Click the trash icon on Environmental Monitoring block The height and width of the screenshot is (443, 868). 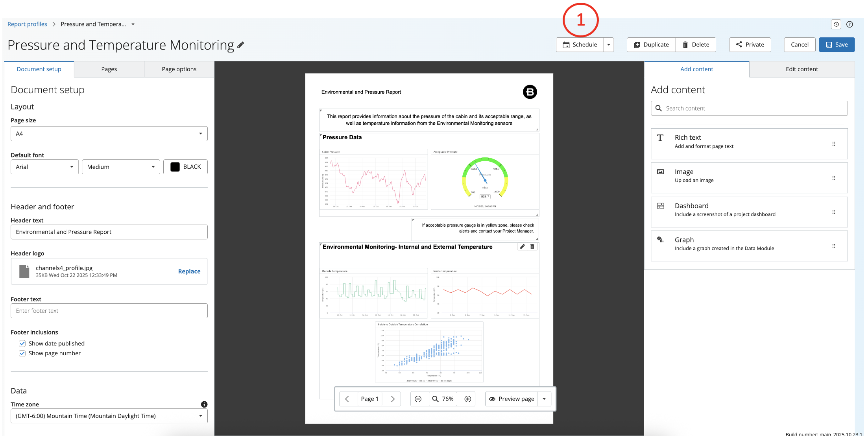point(532,247)
